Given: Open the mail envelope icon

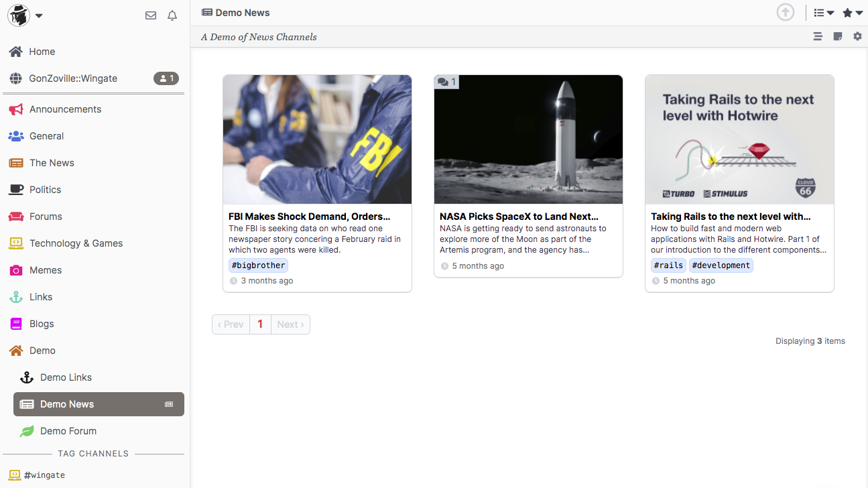Looking at the screenshot, I should pos(151,15).
